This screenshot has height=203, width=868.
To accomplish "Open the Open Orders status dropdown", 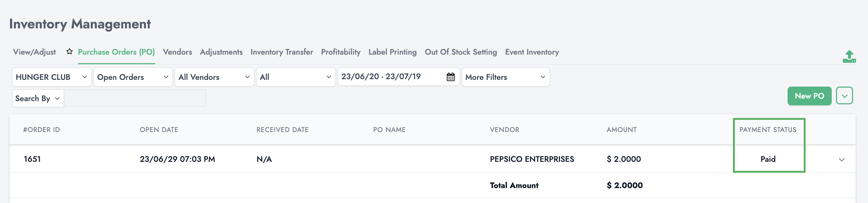I will tap(133, 77).
